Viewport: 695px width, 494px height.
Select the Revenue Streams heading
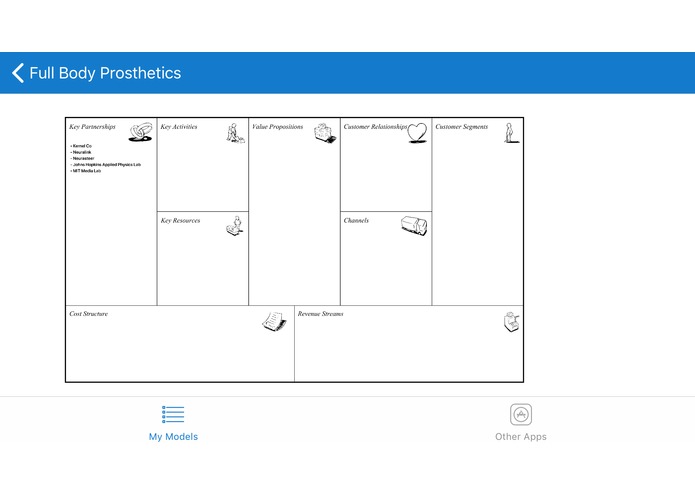click(x=320, y=314)
